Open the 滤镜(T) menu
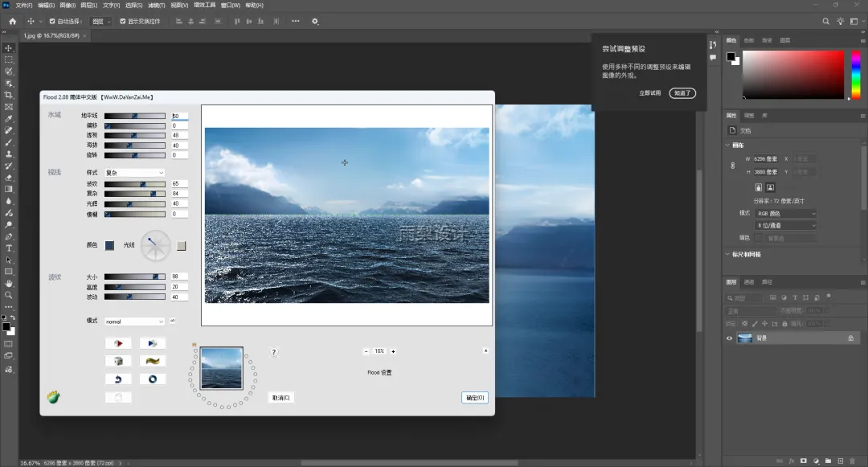 pos(155,5)
